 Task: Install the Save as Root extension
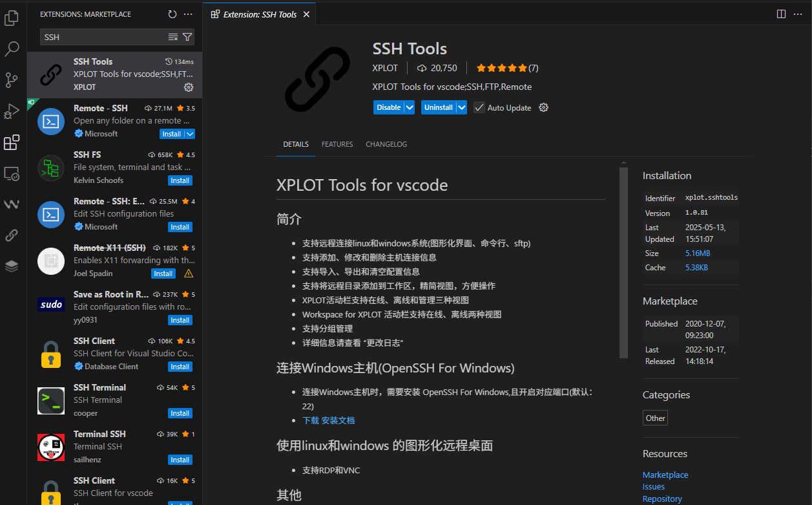tap(180, 320)
